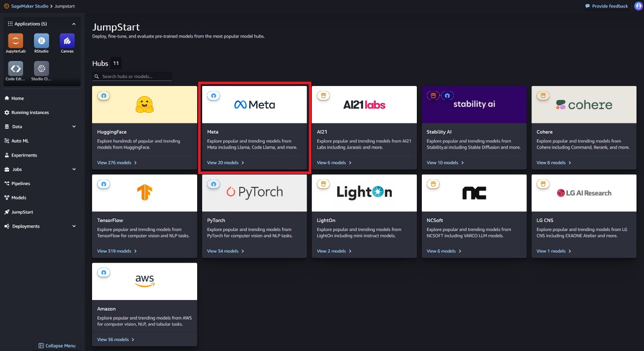Screen dimensions: 644x351
Task: Click the Search hubs or models field
Action: pyautogui.click(x=132, y=76)
